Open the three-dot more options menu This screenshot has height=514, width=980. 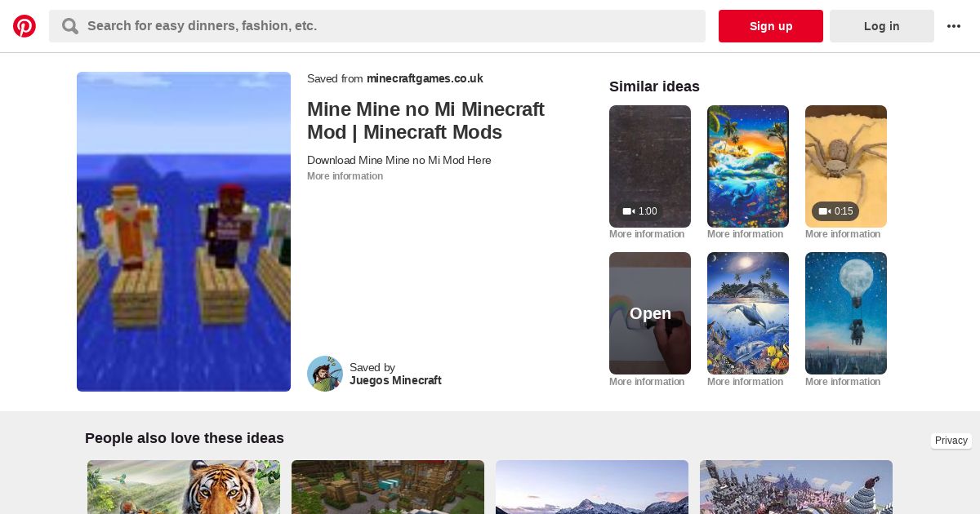[x=954, y=26]
